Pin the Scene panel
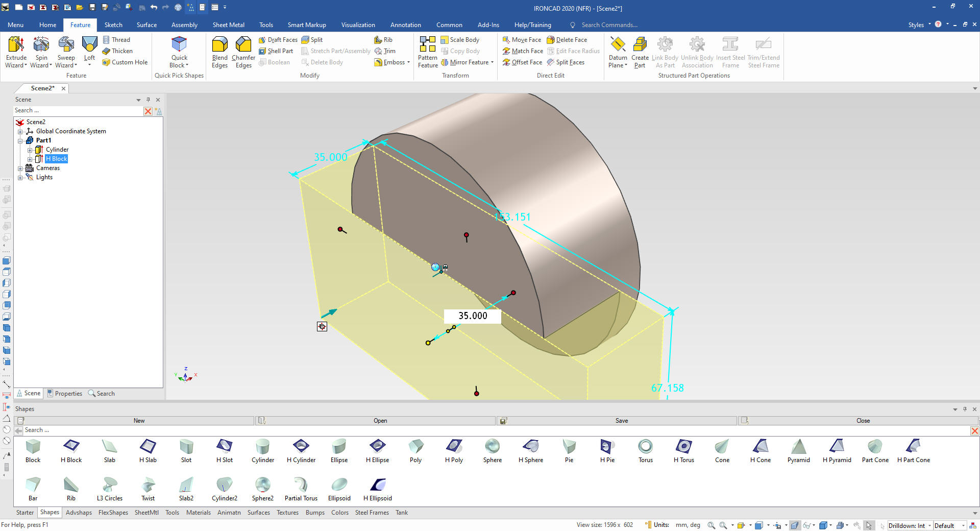The image size is (980, 531). 148,100
